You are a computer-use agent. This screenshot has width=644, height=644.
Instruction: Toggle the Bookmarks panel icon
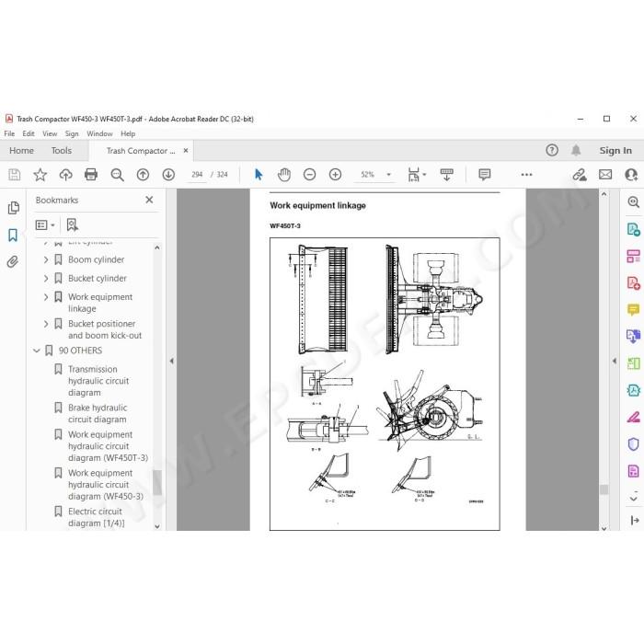click(13, 235)
